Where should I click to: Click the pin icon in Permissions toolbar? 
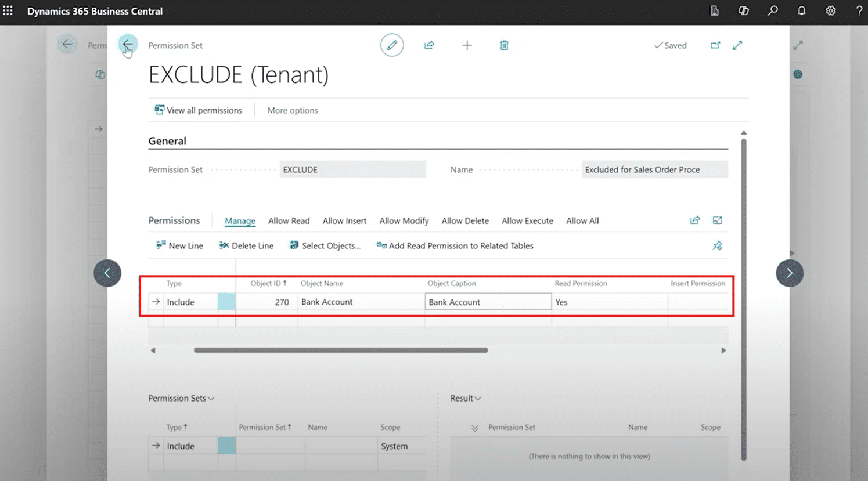point(717,246)
